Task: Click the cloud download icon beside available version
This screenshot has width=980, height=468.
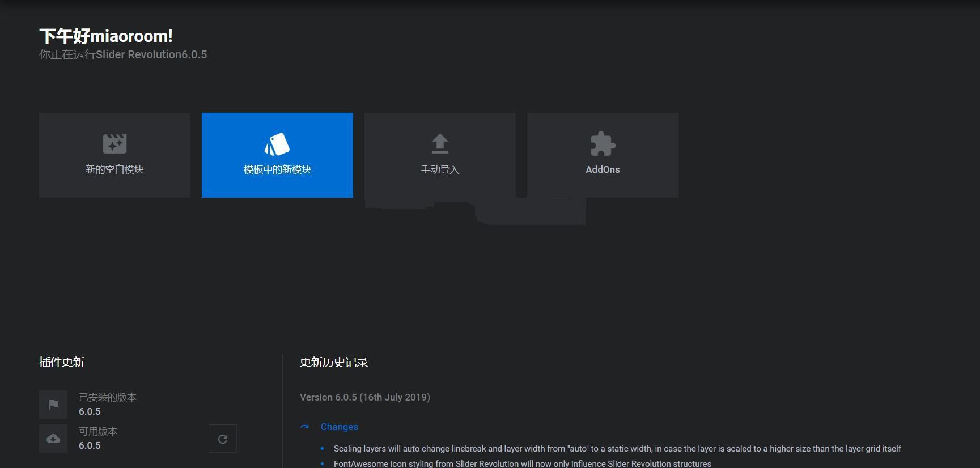Action: tap(53, 439)
